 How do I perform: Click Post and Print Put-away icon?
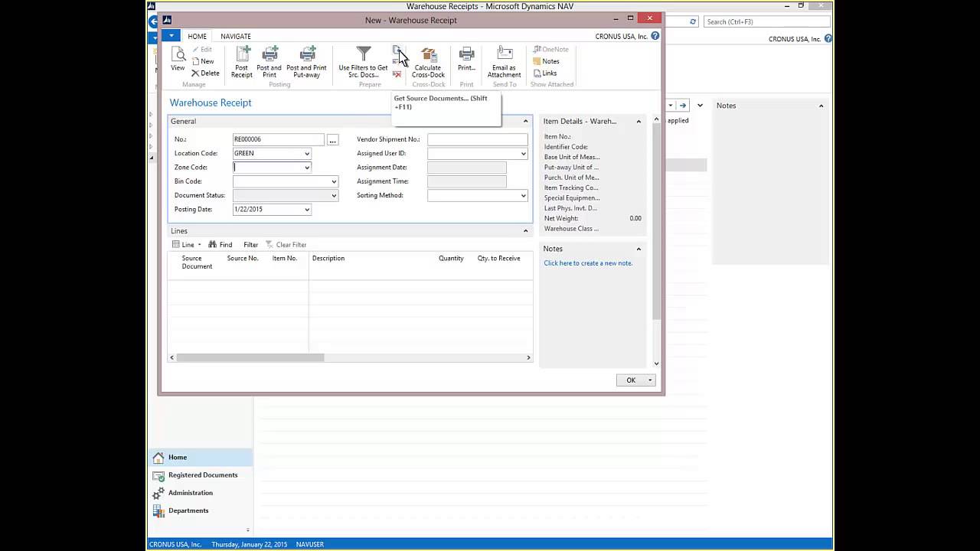coord(307,54)
